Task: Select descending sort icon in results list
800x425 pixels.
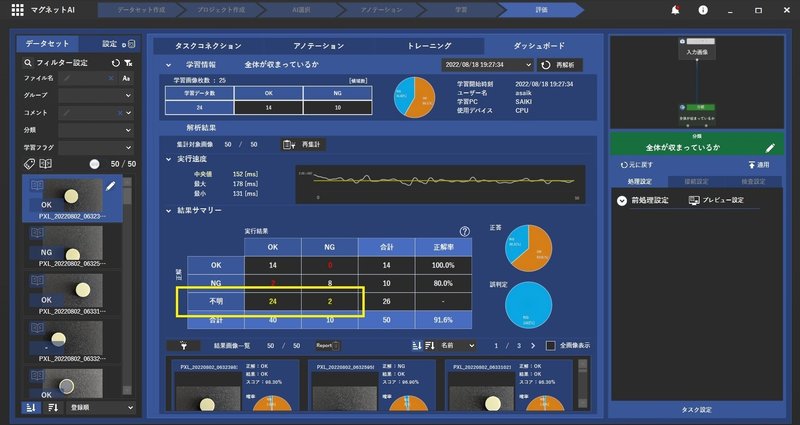Action: (430, 345)
